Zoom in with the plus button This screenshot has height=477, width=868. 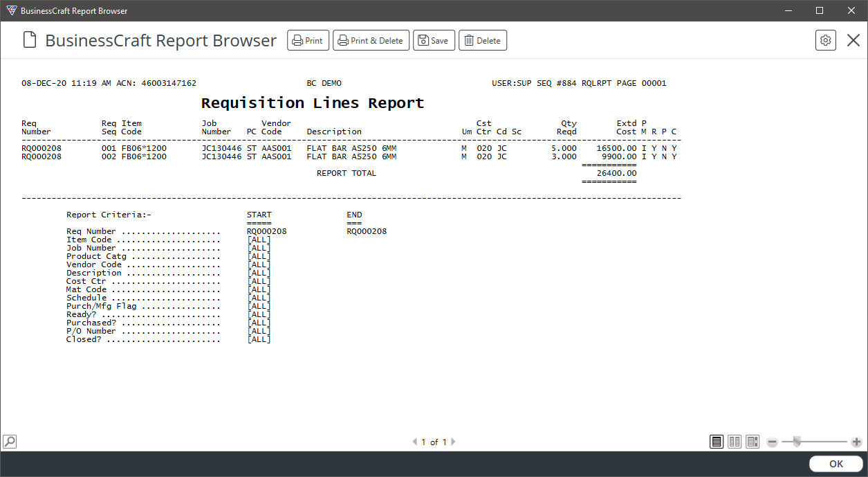tap(856, 442)
